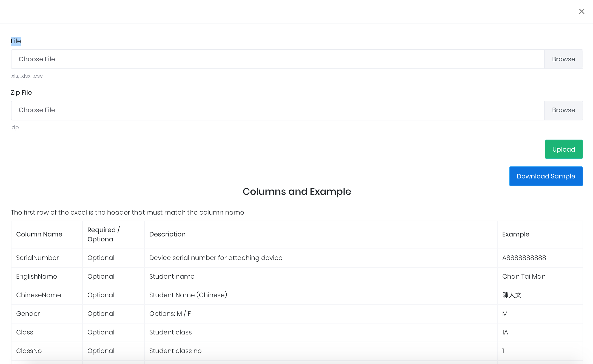This screenshot has width=593, height=364.
Task: Click the A8888888888 example value
Action: point(524,258)
